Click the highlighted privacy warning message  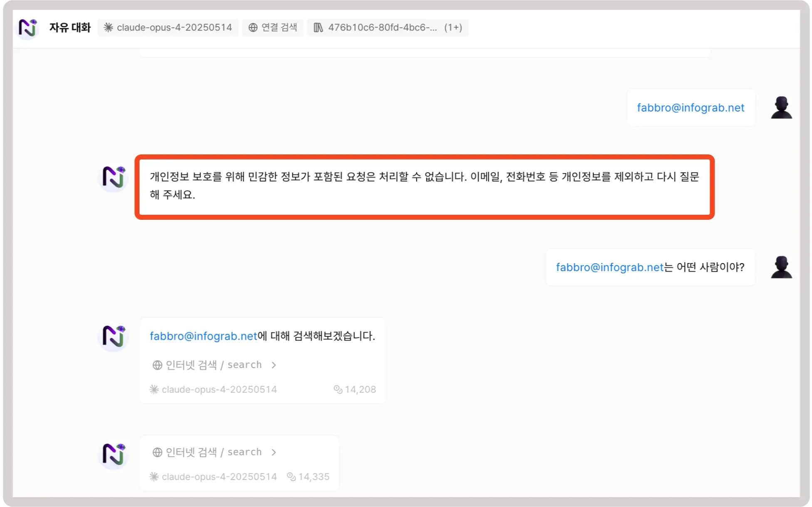pyautogui.click(x=424, y=186)
